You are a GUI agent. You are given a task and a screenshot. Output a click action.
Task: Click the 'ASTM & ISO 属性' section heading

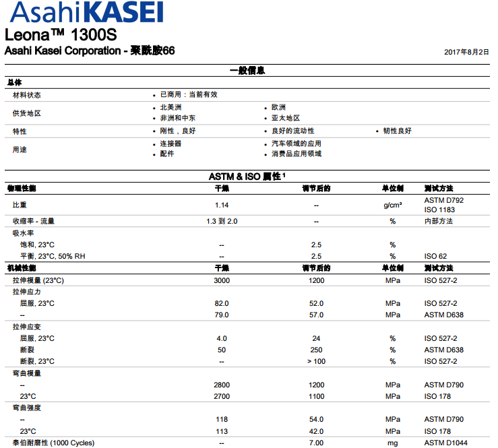pyautogui.click(x=247, y=177)
